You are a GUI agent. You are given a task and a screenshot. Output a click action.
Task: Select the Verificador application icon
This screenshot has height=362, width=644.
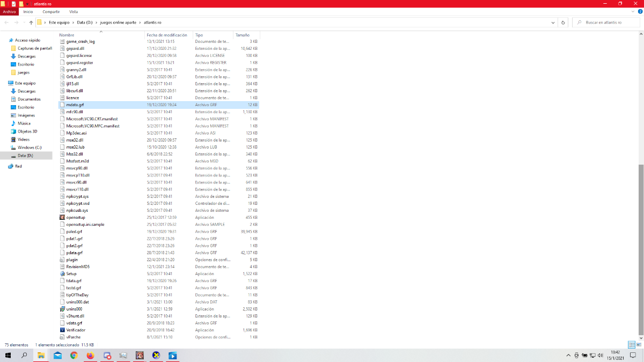click(62, 330)
